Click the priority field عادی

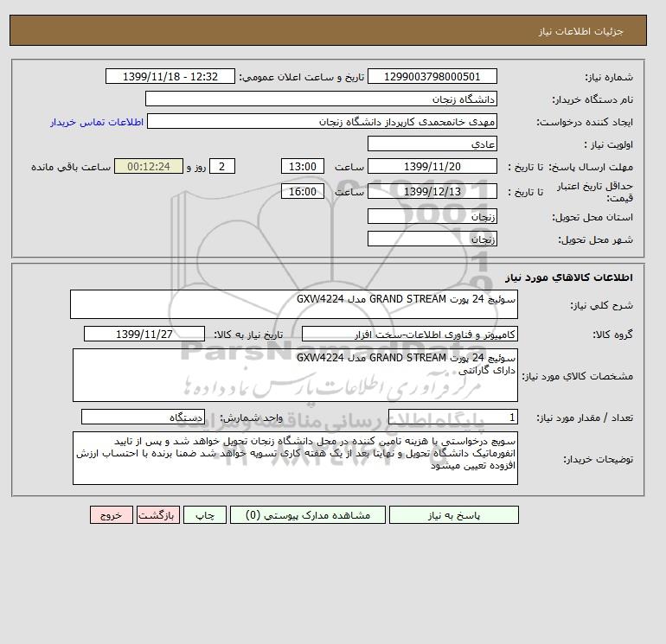[432, 143]
